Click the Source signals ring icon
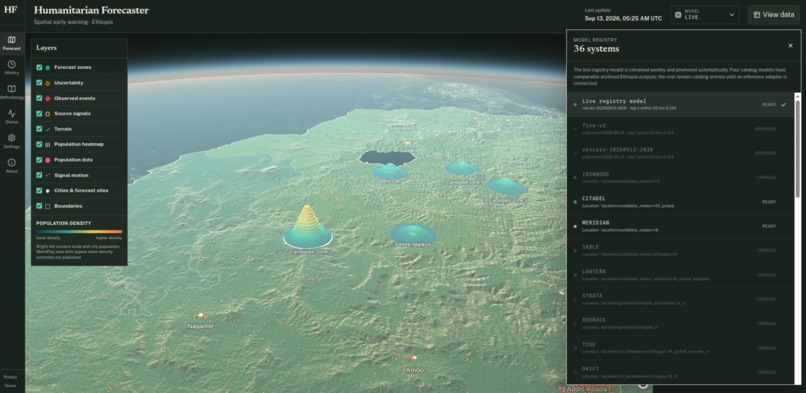Viewport: 806px width, 393px height. pyautogui.click(x=48, y=114)
